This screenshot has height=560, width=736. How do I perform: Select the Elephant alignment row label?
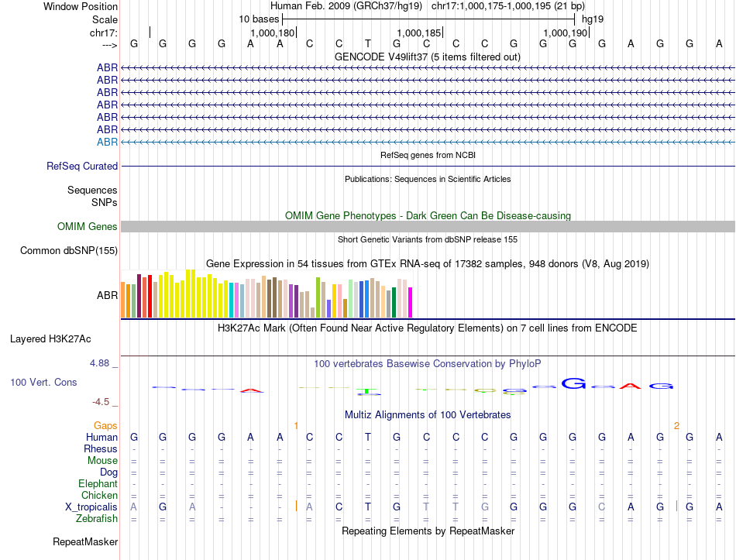(x=98, y=483)
